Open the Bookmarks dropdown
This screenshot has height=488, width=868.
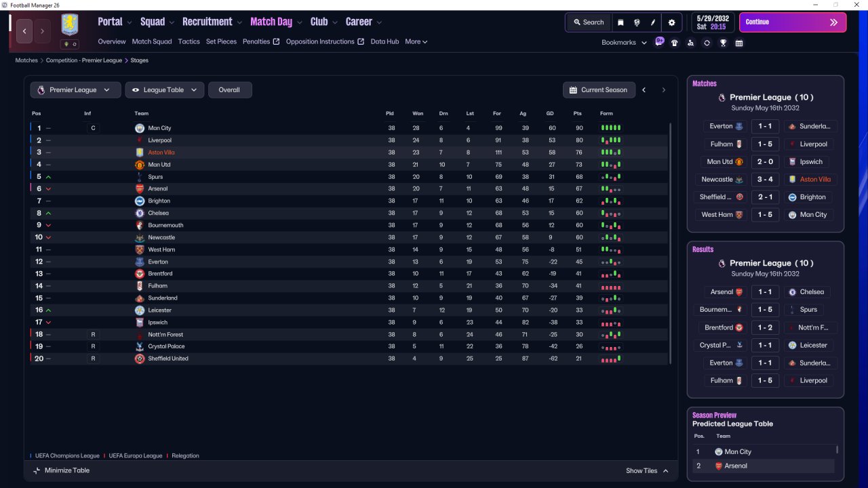click(623, 43)
